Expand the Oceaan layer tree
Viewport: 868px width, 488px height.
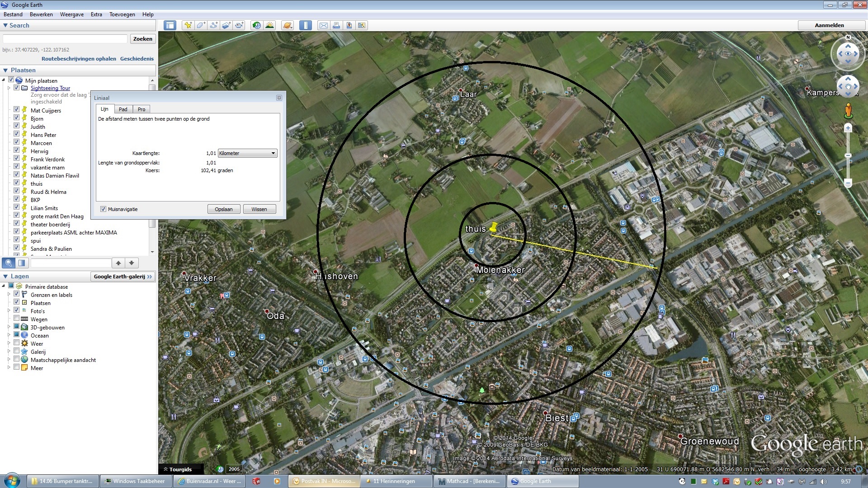point(9,335)
